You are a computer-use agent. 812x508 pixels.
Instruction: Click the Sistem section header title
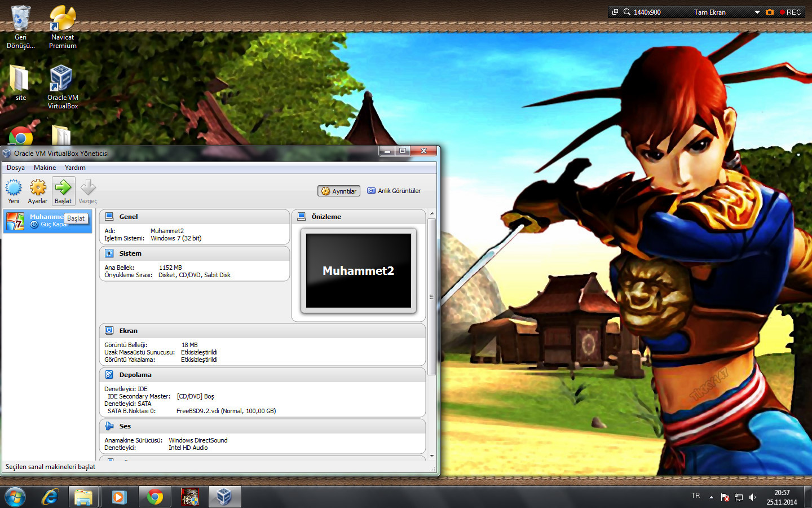pyautogui.click(x=130, y=253)
